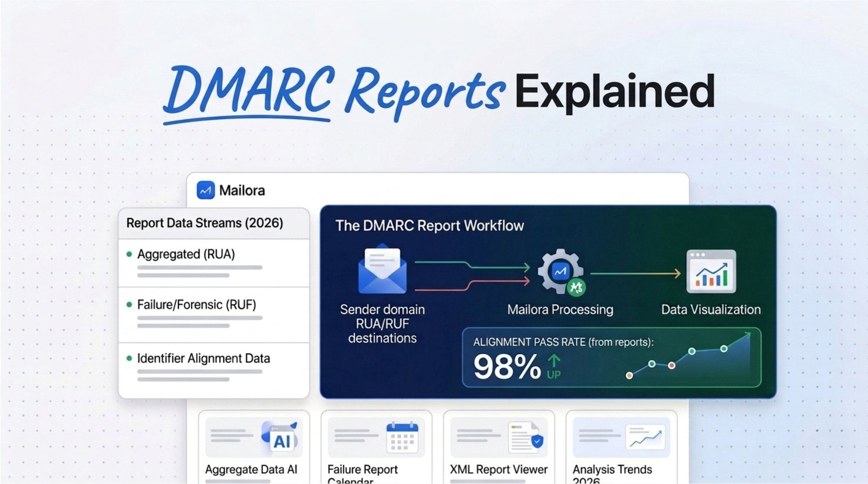
Task: Click the Mailora Processing label
Action: [x=560, y=310]
